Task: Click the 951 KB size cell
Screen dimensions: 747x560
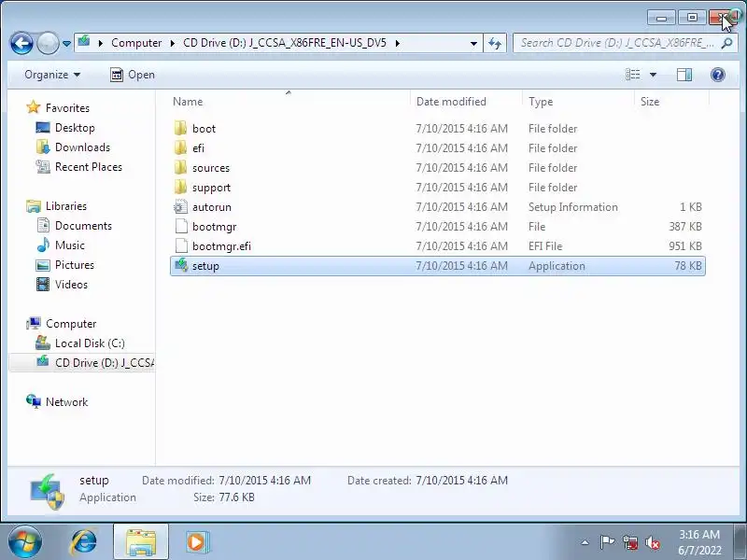Action: [685, 245]
